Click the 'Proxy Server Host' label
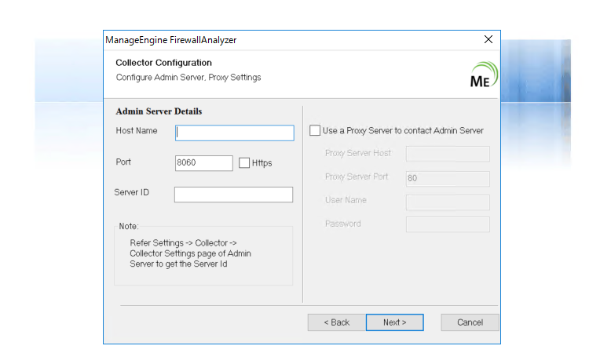The height and width of the screenshot is (364, 611). click(x=357, y=153)
